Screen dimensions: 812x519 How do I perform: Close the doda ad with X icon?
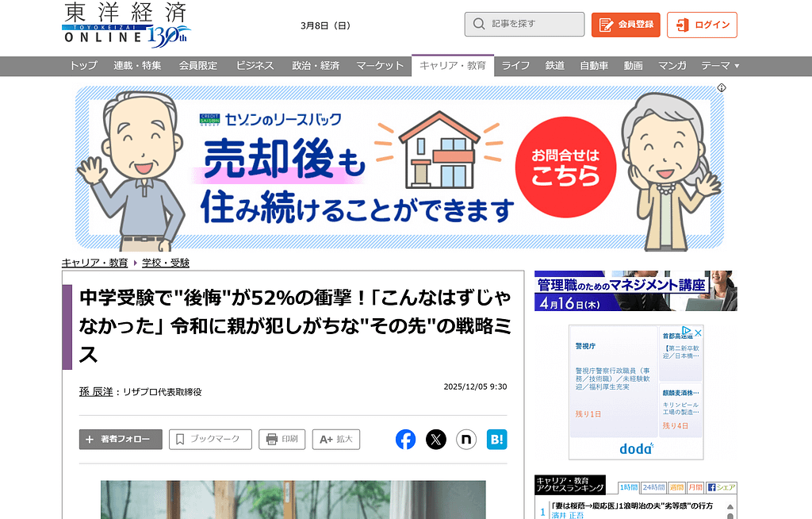[698, 333]
